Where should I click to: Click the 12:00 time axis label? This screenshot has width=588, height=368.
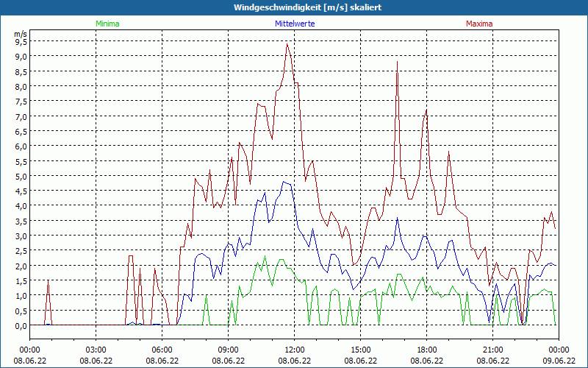coord(295,350)
